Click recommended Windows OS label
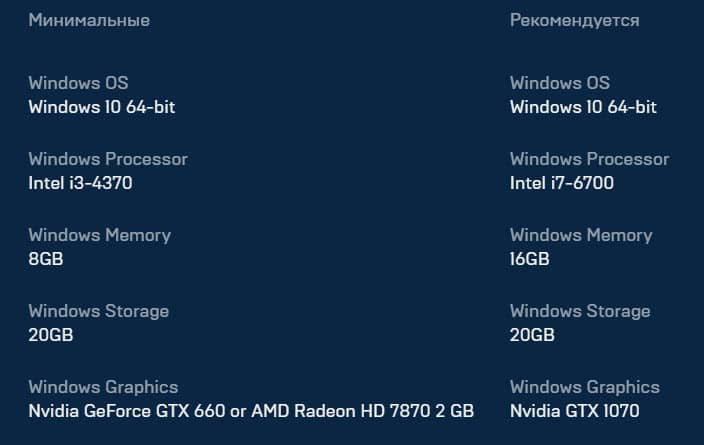Screen dimensions: 704x445 559,83
